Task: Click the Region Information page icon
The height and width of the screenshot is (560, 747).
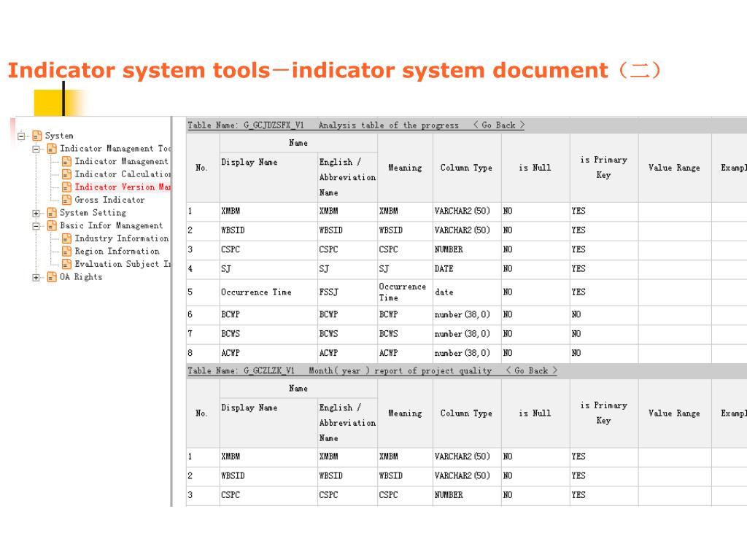Action: click(x=66, y=252)
